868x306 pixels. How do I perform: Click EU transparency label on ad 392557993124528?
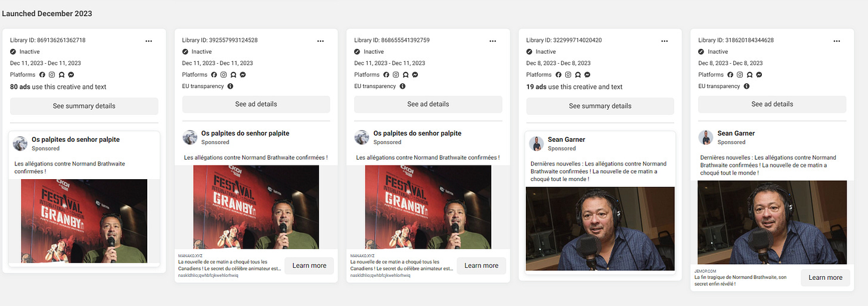(203, 86)
